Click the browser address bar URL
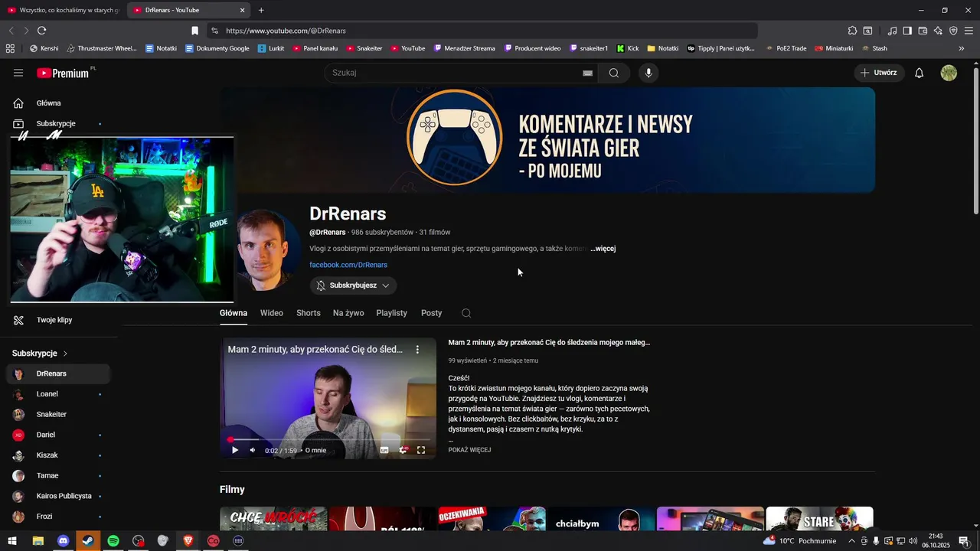Viewport: 980px width, 551px height. pyautogui.click(x=286, y=31)
